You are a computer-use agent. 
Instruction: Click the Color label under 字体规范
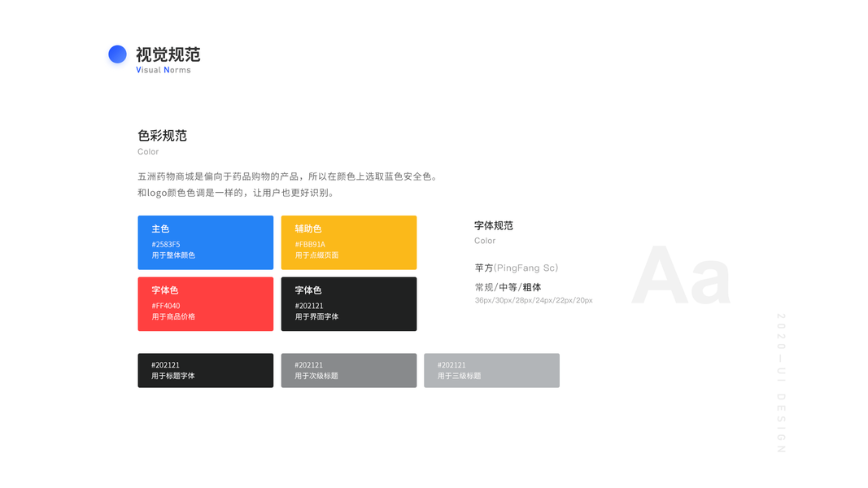(485, 241)
